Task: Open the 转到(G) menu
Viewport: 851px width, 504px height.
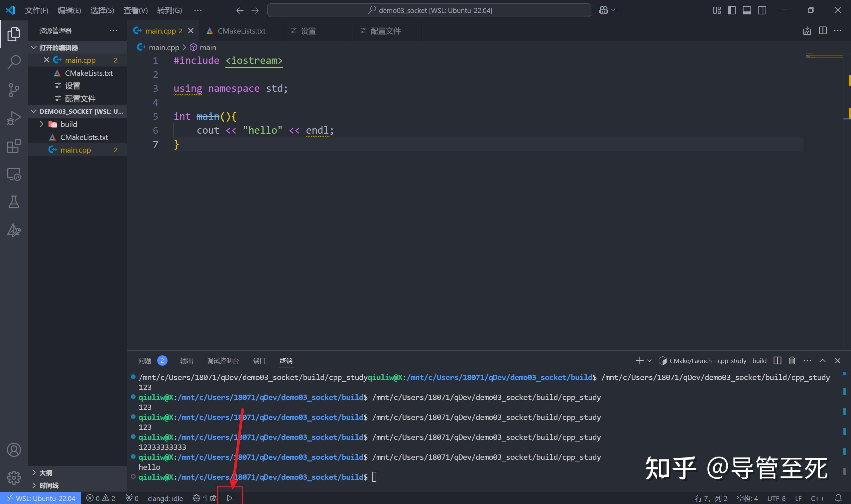Action: (169, 10)
